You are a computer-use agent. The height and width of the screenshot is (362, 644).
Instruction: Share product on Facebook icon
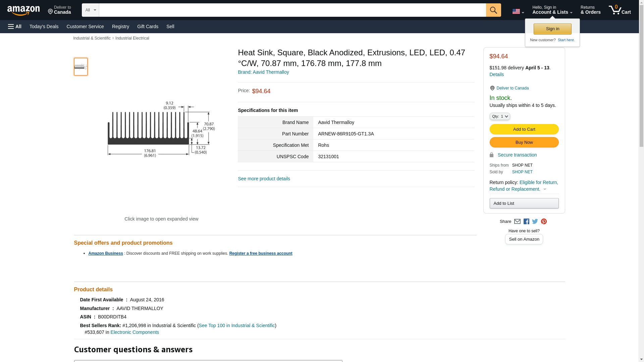pos(526,222)
